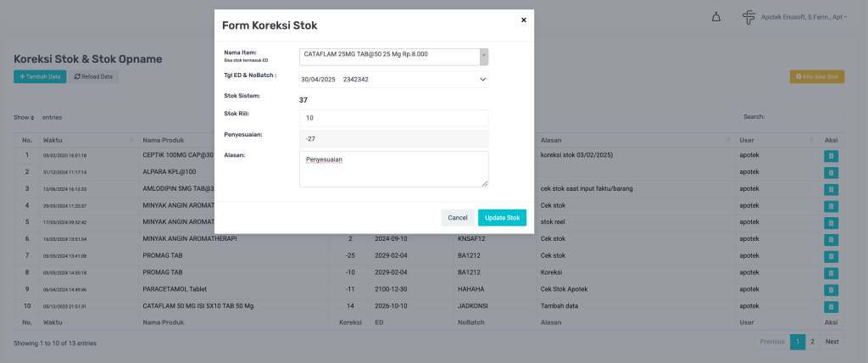Screen dimensions: 868x363
Task: Focus the Stok Riil input field
Action: (x=393, y=118)
